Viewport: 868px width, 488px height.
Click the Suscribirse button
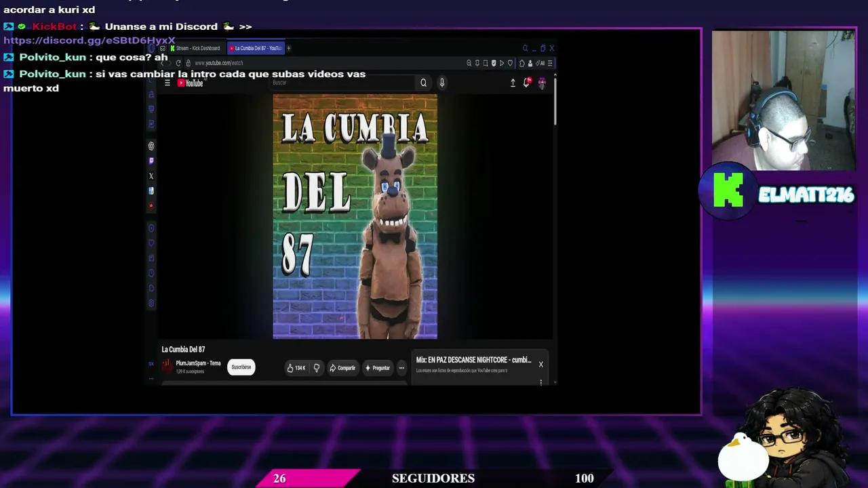(x=241, y=367)
